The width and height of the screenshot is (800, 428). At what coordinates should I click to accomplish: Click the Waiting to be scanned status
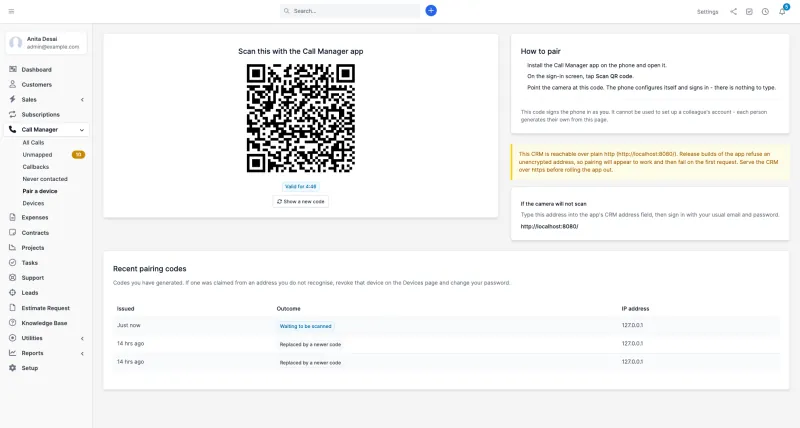click(x=306, y=326)
